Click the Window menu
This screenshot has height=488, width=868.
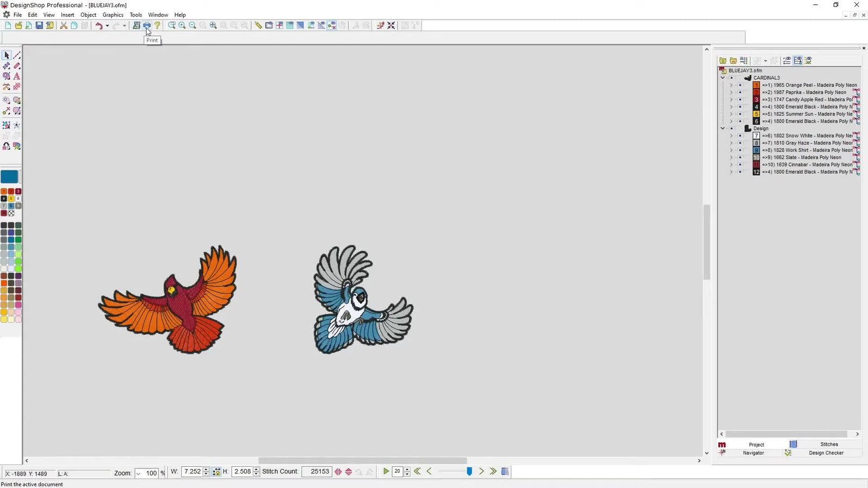tap(158, 15)
